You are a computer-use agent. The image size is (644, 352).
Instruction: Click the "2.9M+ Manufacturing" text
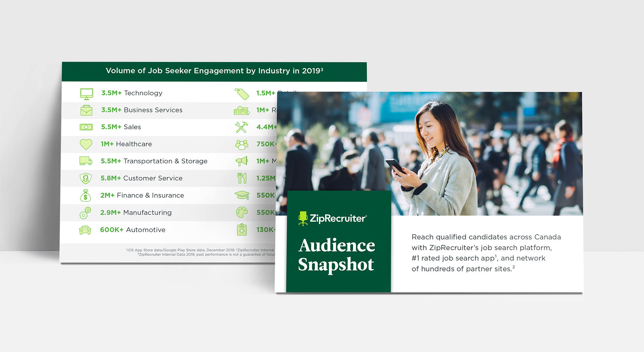136,212
